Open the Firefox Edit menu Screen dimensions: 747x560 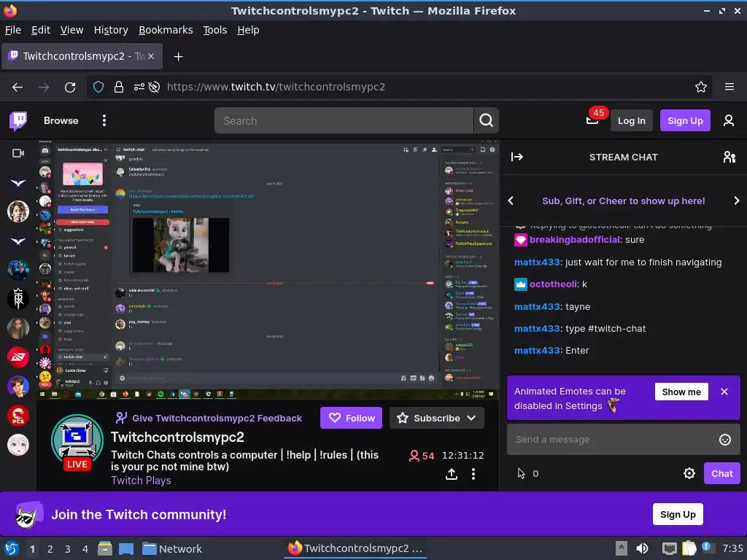[x=41, y=30]
